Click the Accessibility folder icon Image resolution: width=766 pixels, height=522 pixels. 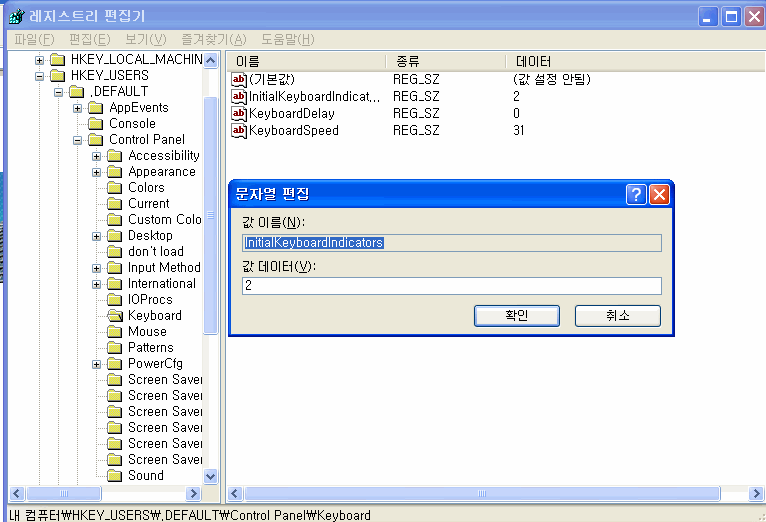(115, 156)
